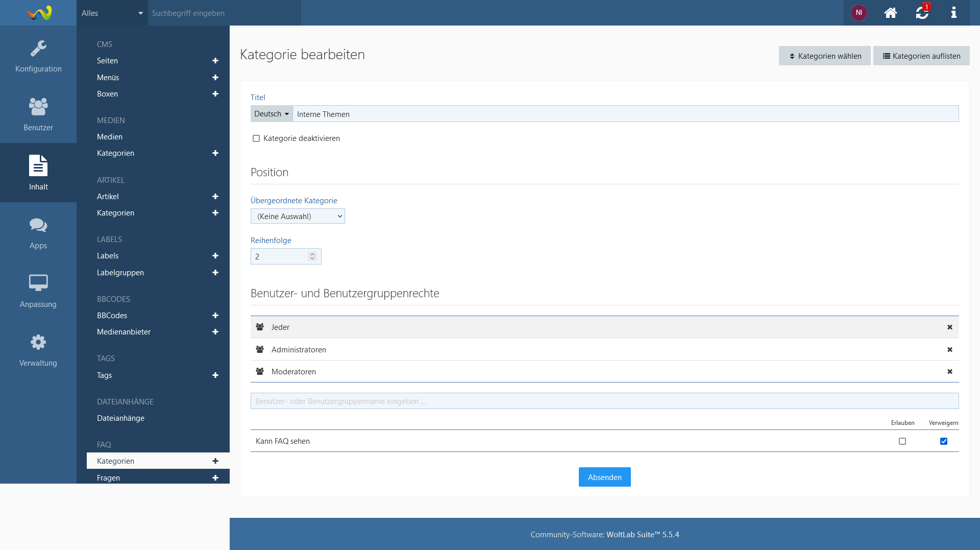Click the Reihenfolge number stepper
The height and width of the screenshot is (550, 980).
coord(312,256)
